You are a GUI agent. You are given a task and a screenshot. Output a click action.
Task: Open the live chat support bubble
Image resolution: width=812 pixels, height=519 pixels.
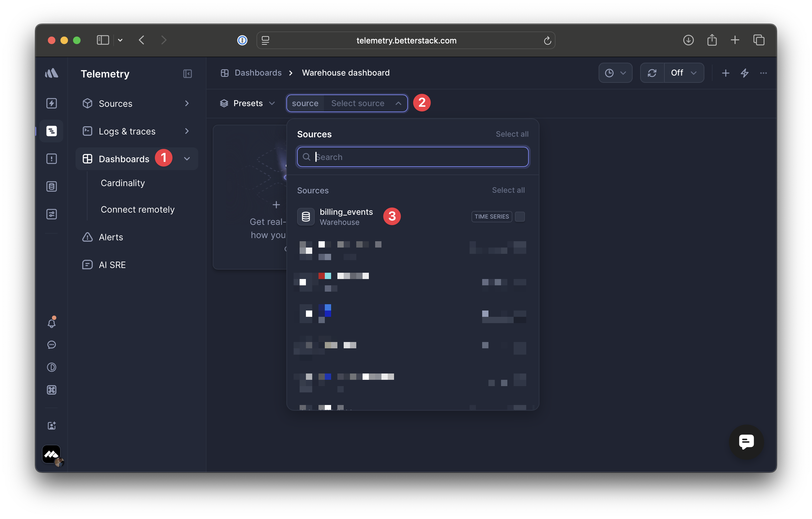point(746,442)
